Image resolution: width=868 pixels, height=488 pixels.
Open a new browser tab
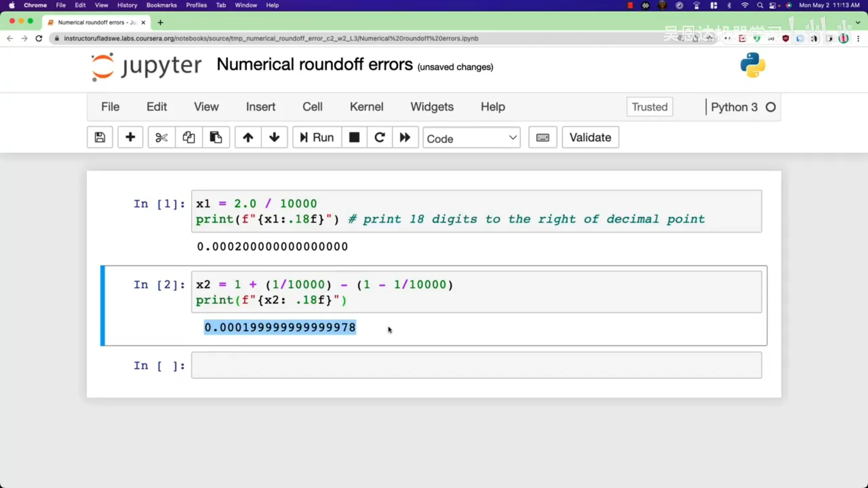160,23
